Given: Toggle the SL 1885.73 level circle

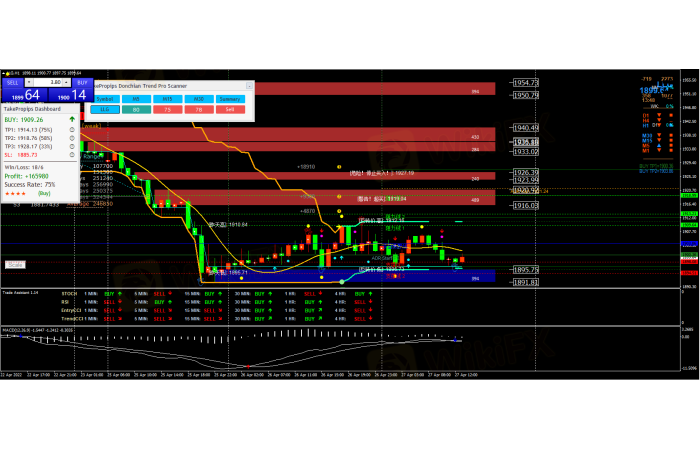Looking at the screenshot, I should 72,154.
